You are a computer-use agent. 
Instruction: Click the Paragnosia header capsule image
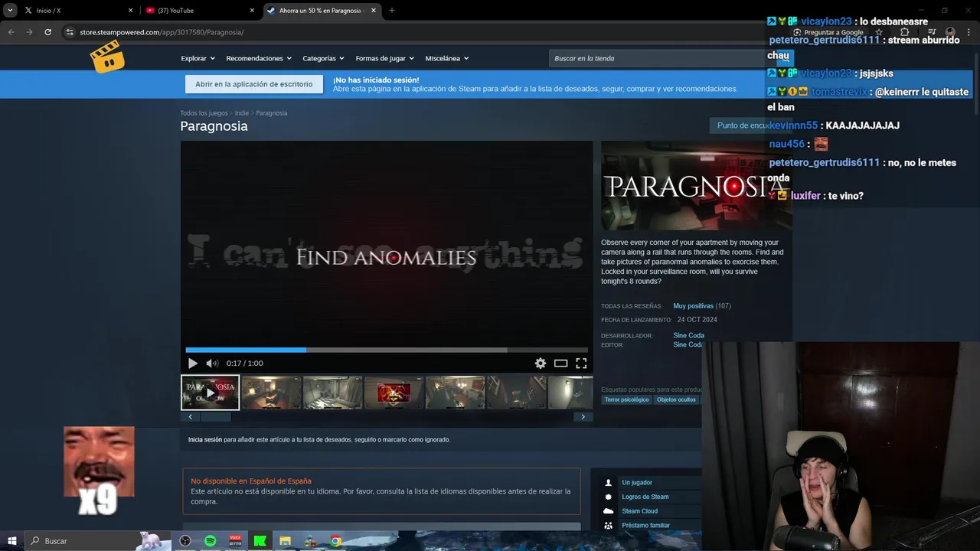tap(697, 186)
